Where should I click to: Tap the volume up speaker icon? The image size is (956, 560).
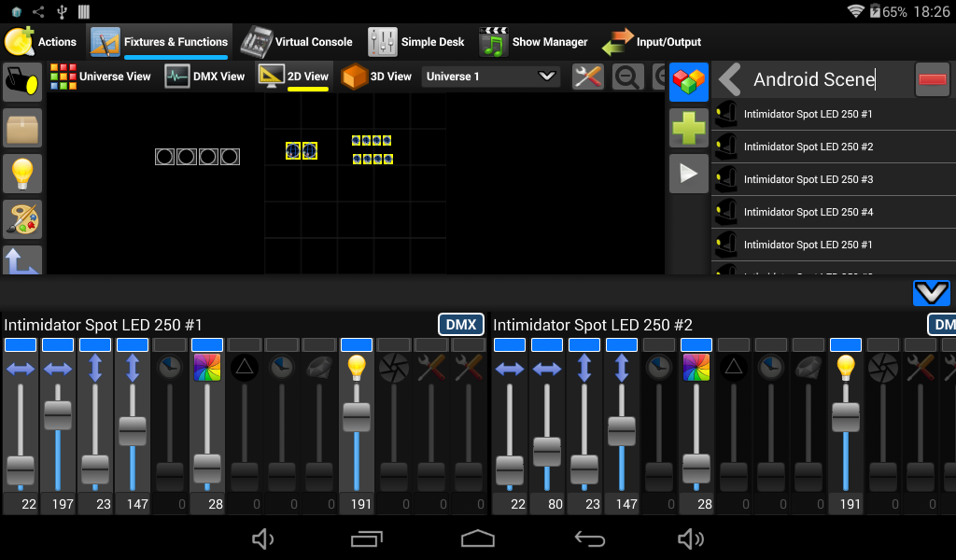[691, 539]
